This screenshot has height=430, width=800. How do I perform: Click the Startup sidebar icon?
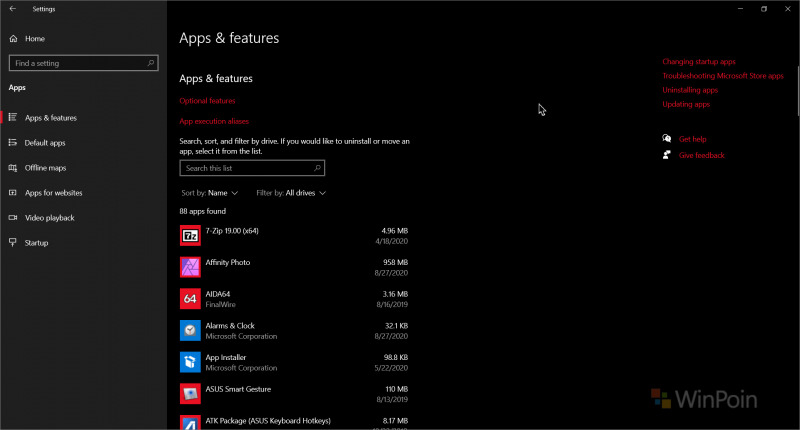click(13, 242)
